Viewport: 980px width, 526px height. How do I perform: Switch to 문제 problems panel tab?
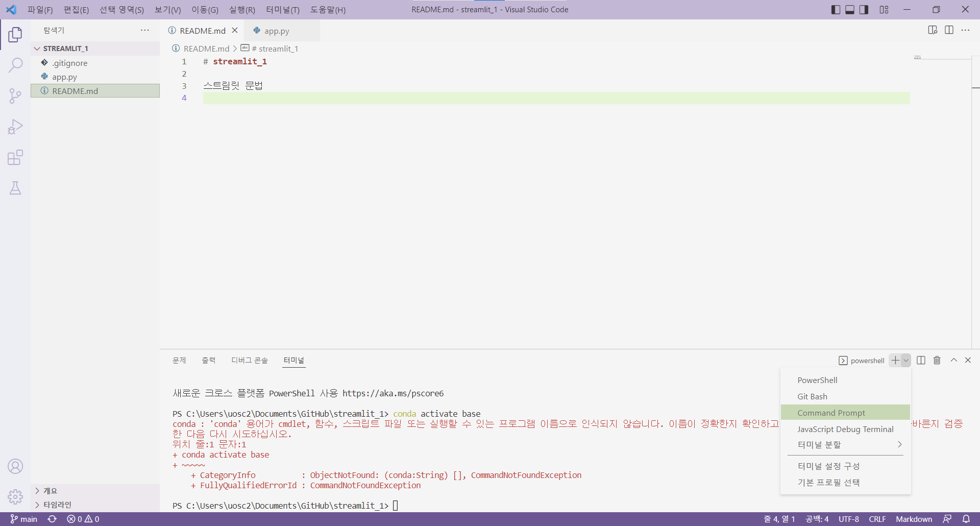pyautogui.click(x=179, y=361)
